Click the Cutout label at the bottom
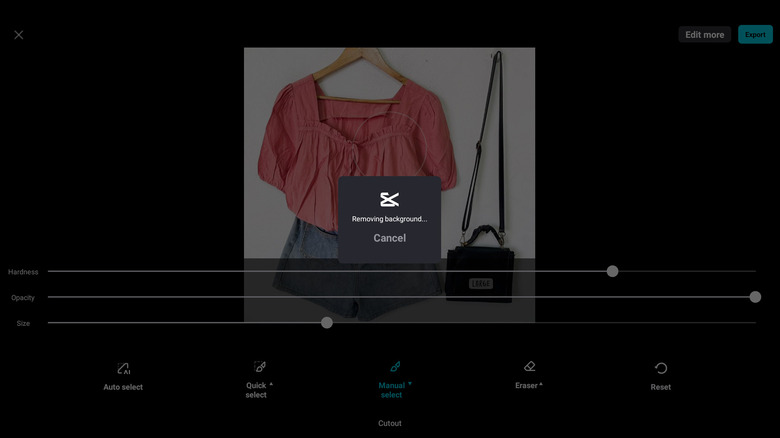Screen dimensions: 780x438 pyautogui.click(x=390, y=423)
